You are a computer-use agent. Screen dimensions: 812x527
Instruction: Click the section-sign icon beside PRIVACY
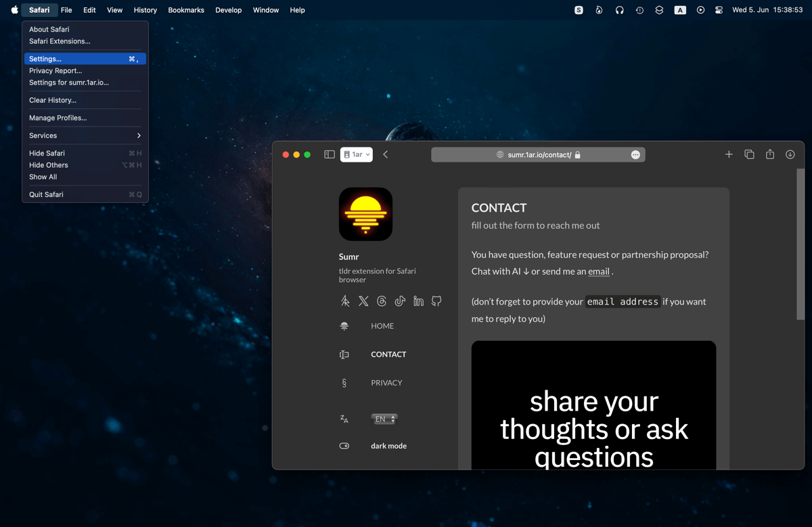point(344,383)
